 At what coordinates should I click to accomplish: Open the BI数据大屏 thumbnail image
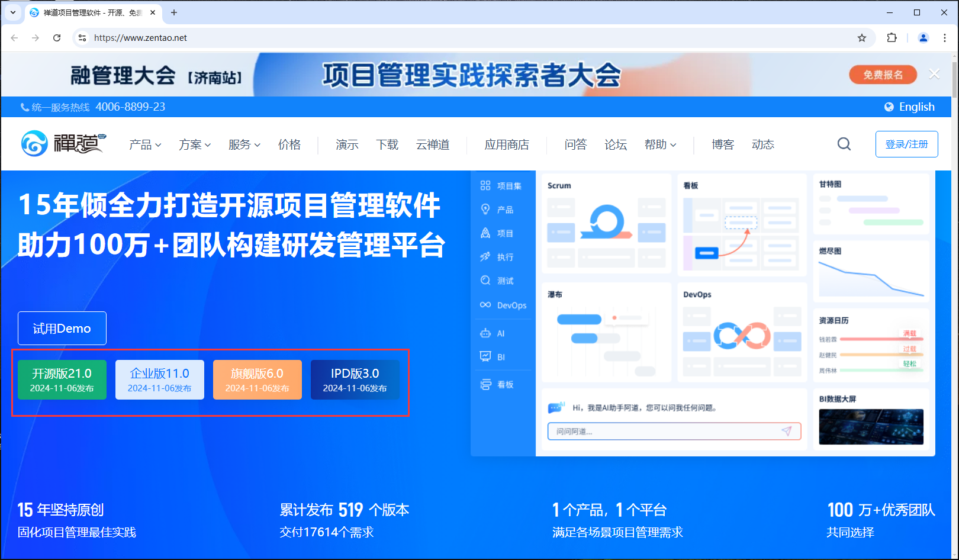coord(871,427)
